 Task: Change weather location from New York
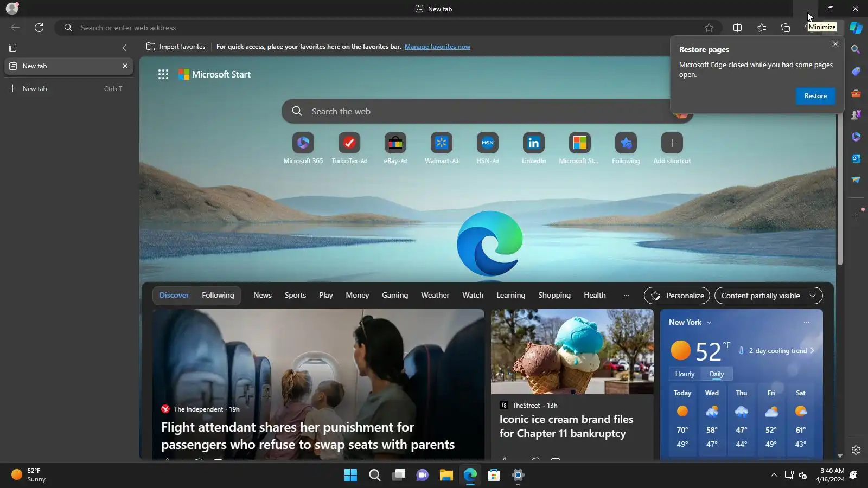point(690,322)
